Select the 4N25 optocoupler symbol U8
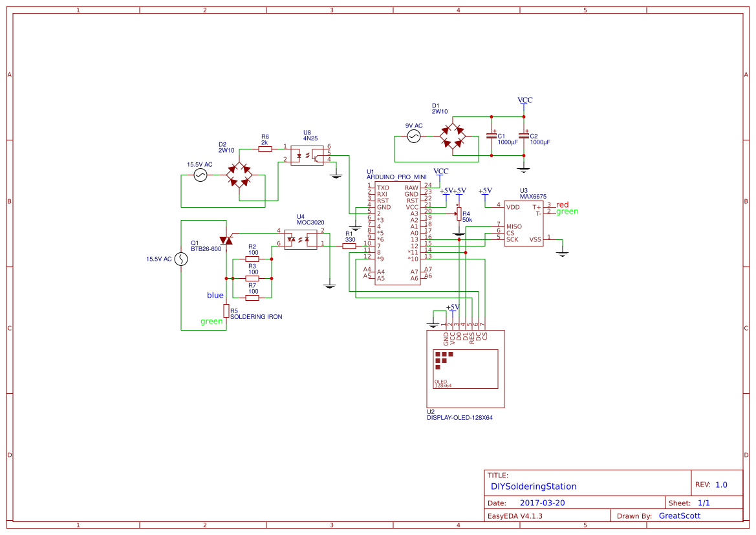 (x=308, y=154)
